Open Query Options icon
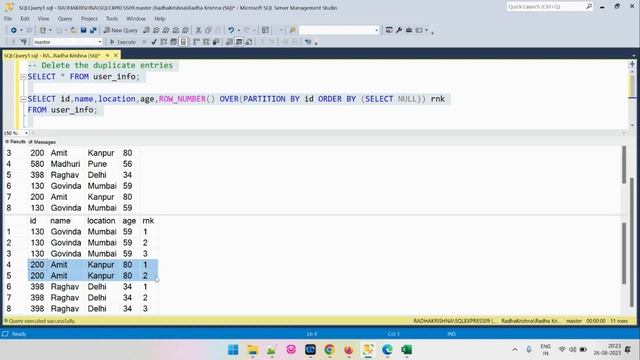This screenshot has height=360, width=640. tap(173, 42)
